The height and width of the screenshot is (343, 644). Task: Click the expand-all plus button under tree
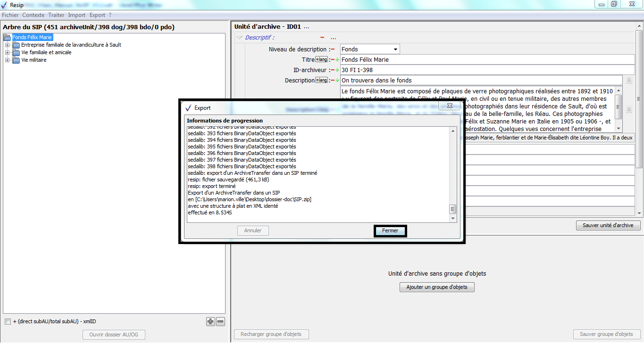pyautogui.click(x=210, y=322)
